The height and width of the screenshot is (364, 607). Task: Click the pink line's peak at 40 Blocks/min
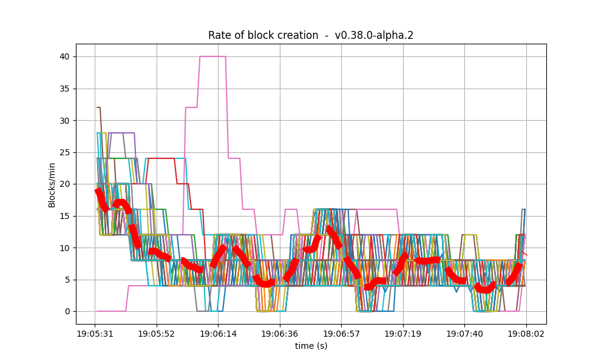[x=212, y=56]
